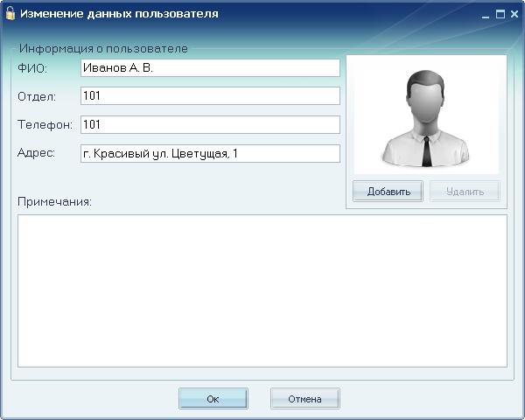Maximize the user data window
Viewport: 525px width, 420px height.
(500, 14)
